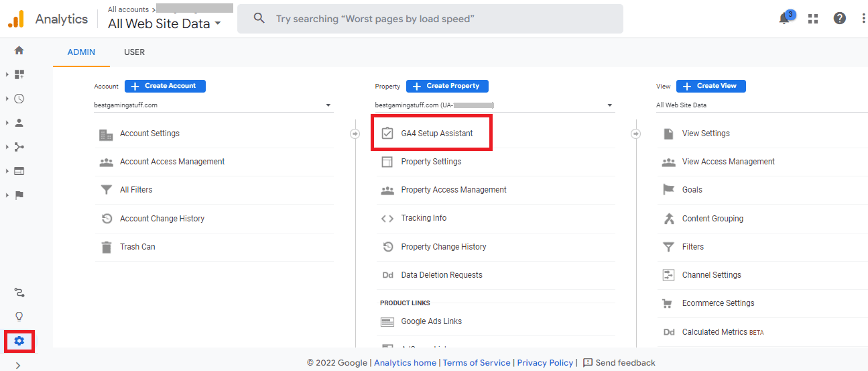
Task: Expand the Realtime sidebar section arrow
Action: [7, 99]
